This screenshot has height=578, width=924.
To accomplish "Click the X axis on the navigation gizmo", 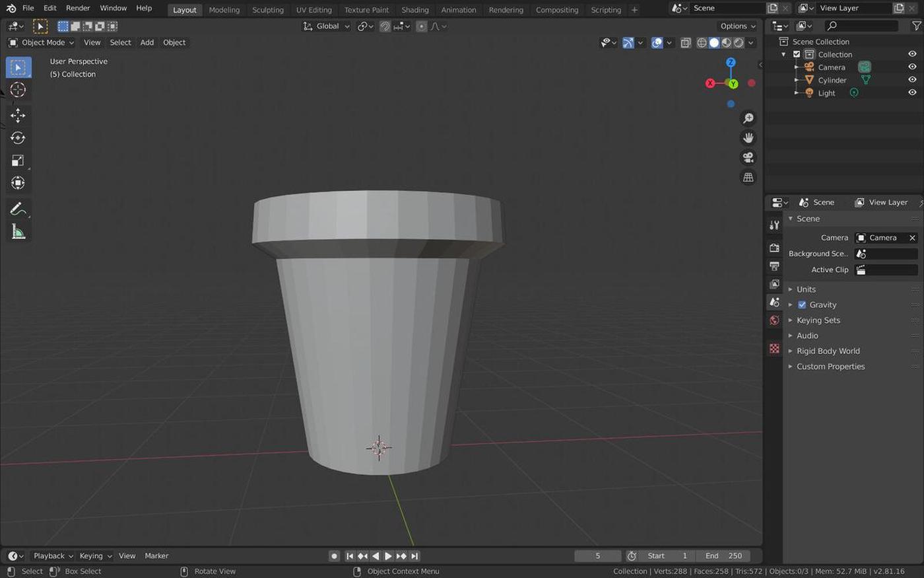I will tap(710, 83).
